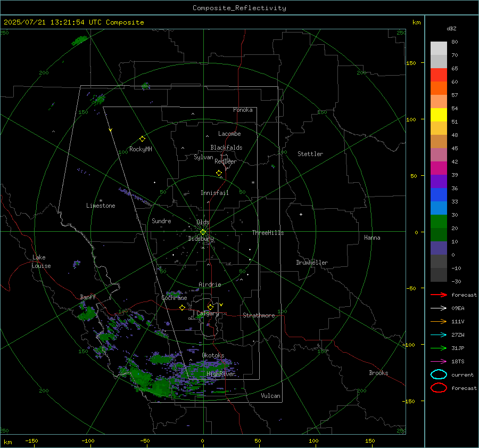Screen dimensions: 479x448
Task: Click the RedDeer city label
Action: (x=226, y=161)
